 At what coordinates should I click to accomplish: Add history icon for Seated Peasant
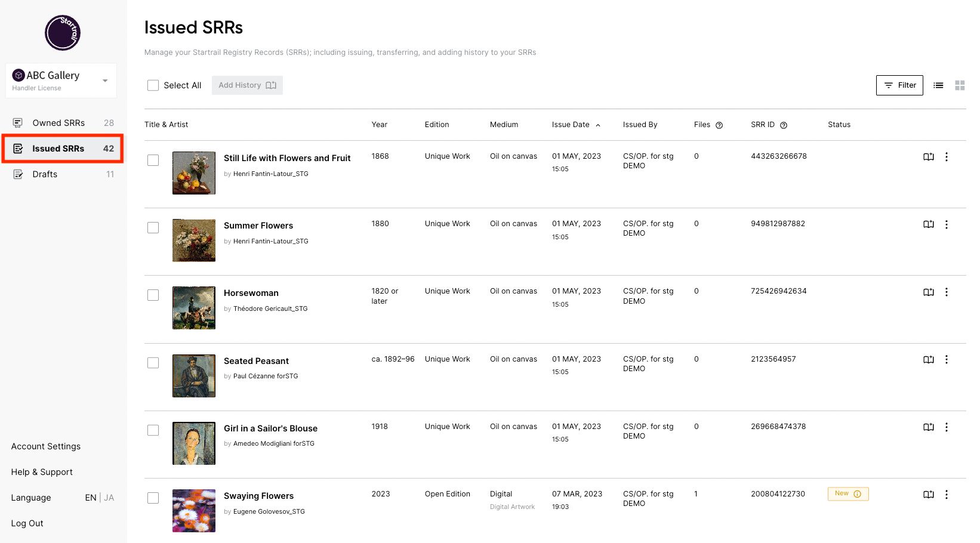point(929,360)
